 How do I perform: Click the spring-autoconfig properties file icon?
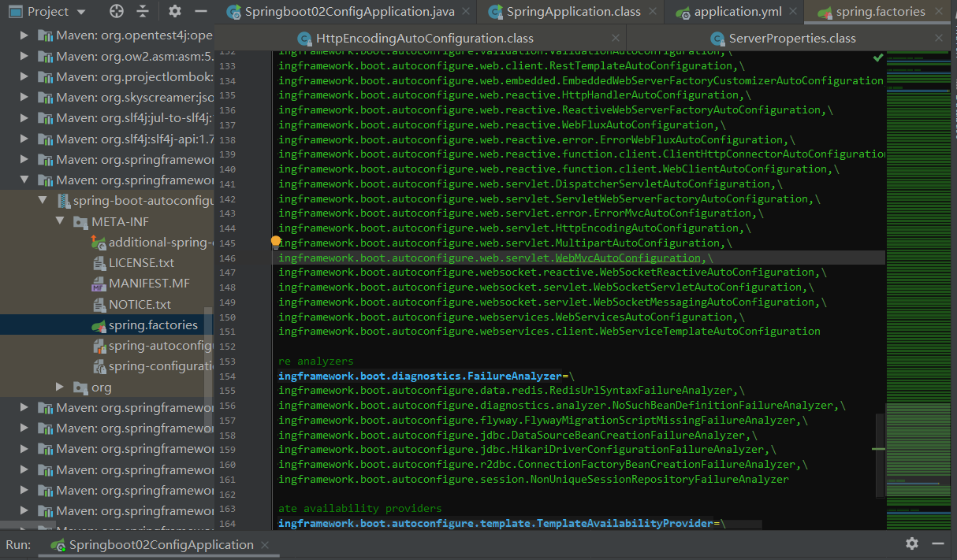coord(99,346)
